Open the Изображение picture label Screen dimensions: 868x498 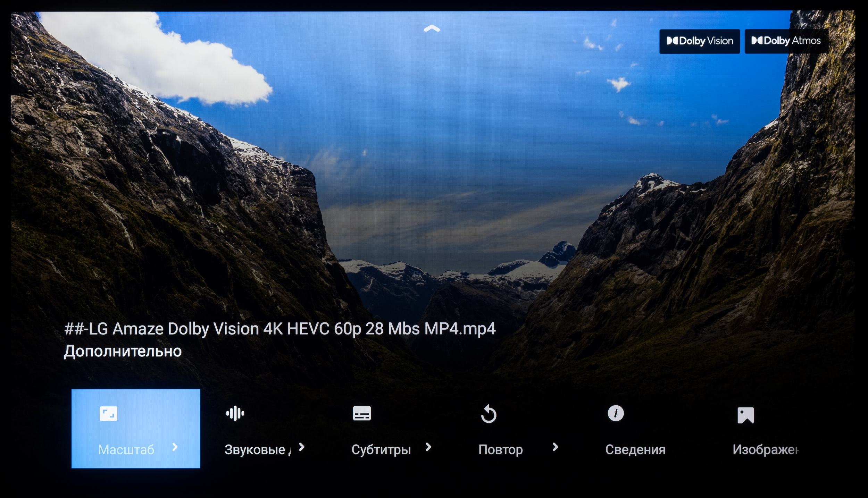coord(765,450)
